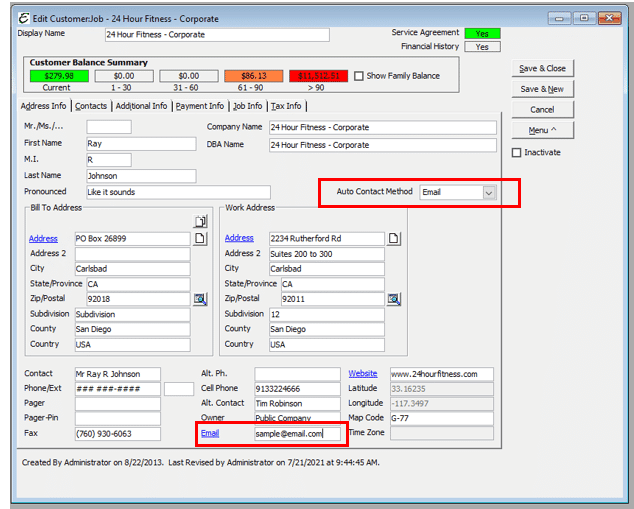Click the phone extension field

(179, 389)
